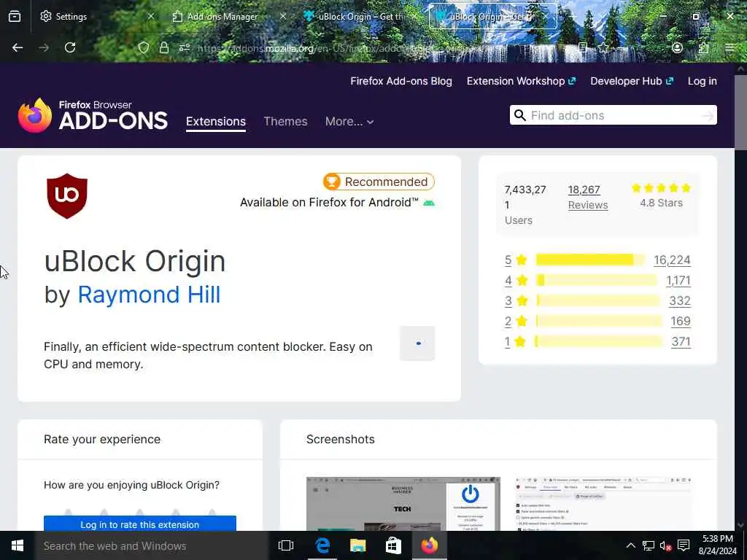Image resolution: width=747 pixels, height=560 pixels.
Task: Open second screenshot thumbnail of settings
Action: pos(603,504)
